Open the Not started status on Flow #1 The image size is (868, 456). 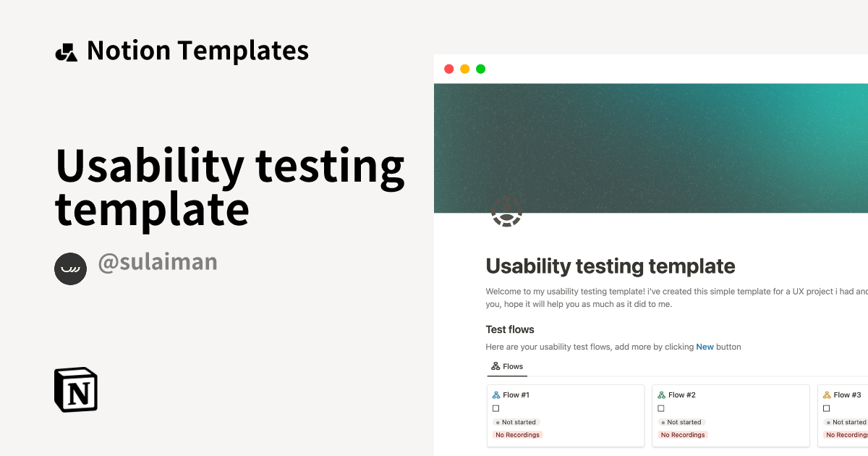coord(516,422)
